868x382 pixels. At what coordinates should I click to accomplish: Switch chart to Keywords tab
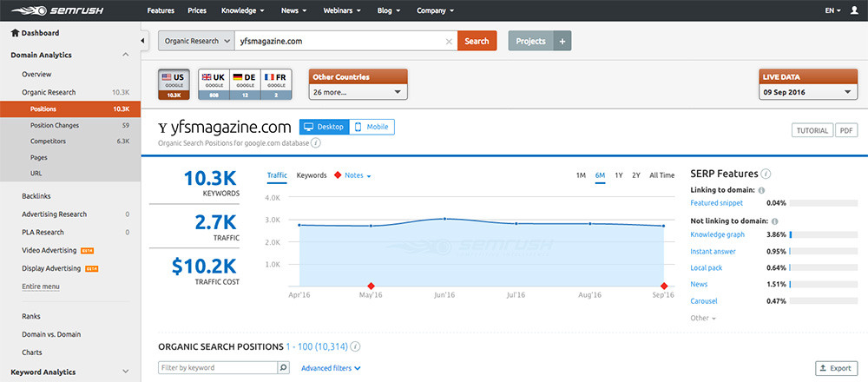point(312,175)
